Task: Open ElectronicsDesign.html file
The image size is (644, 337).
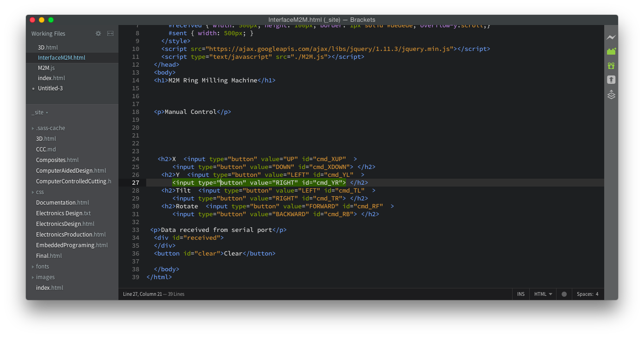Action: [x=65, y=224]
